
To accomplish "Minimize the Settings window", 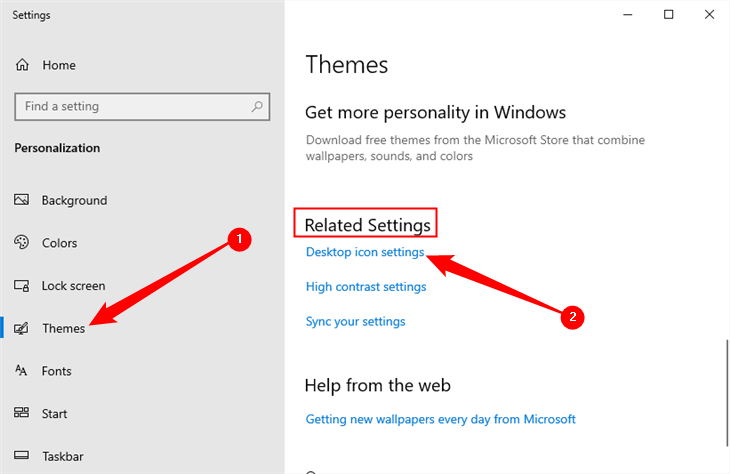I will click(x=628, y=14).
